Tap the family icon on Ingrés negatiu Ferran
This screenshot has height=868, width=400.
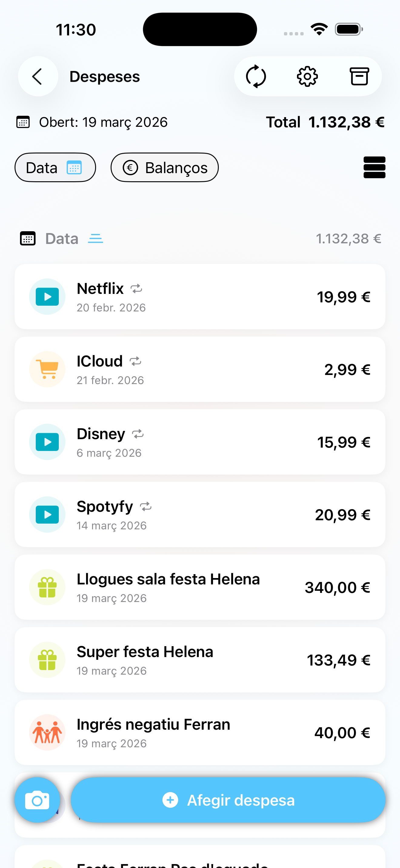pyautogui.click(x=47, y=732)
